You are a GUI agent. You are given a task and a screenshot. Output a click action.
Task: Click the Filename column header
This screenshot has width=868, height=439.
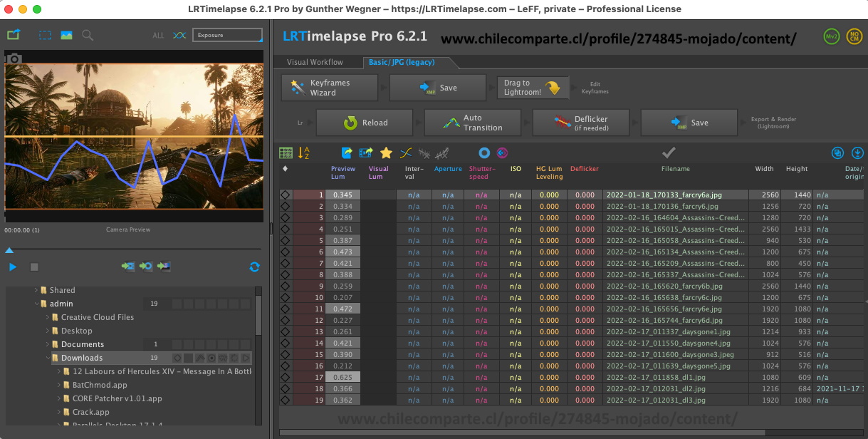(x=675, y=169)
